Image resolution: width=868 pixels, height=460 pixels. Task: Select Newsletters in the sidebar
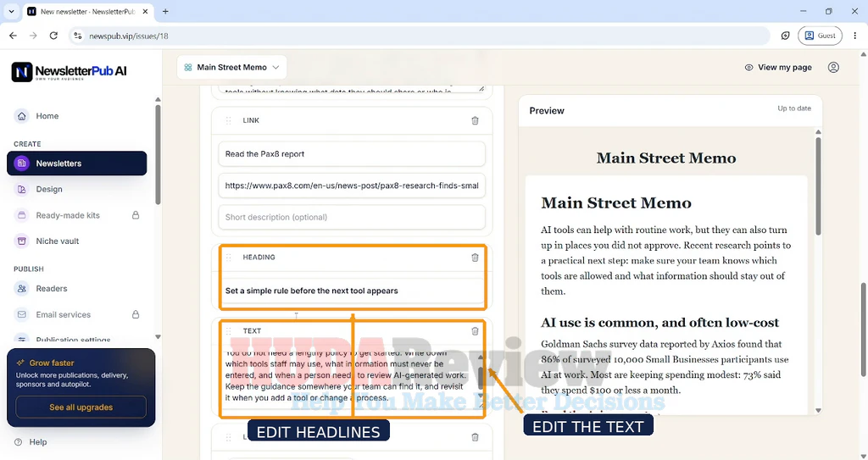click(x=77, y=163)
